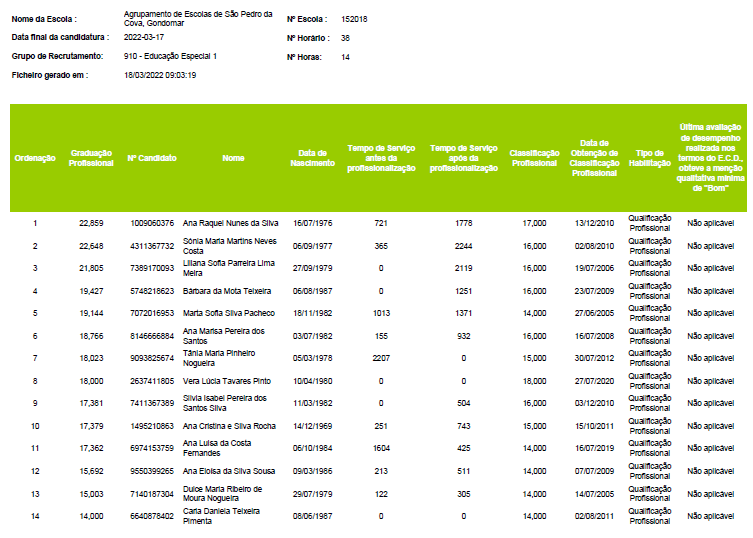The height and width of the screenshot is (538, 753).
Task: Click the Nº Candidato column header
Action: point(152,158)
